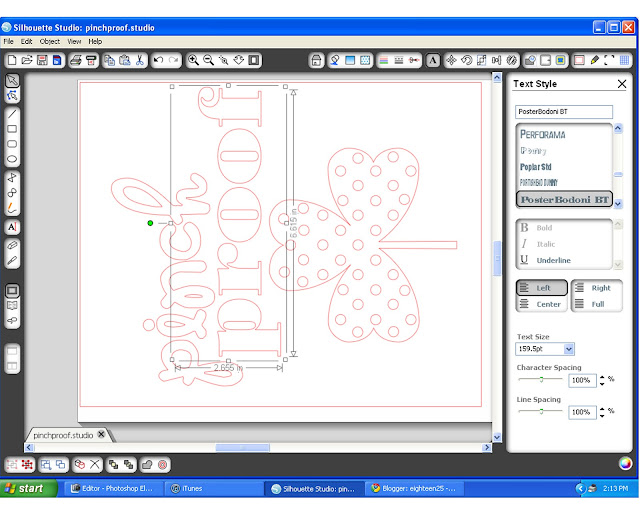Increase Character Spacing with up stepper
The width and height of the screenshot is (640, 512).
602,377
